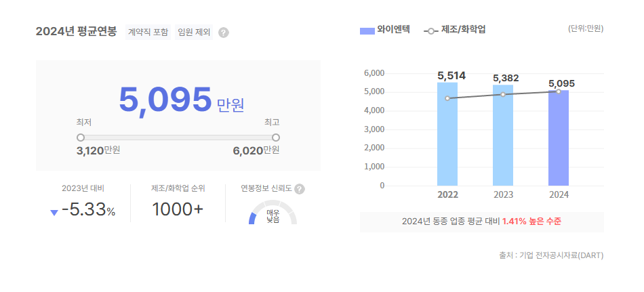644x292 pixels.
Task: Click the blue down-triangle beside -5.33%
Action: click(54, 212)
